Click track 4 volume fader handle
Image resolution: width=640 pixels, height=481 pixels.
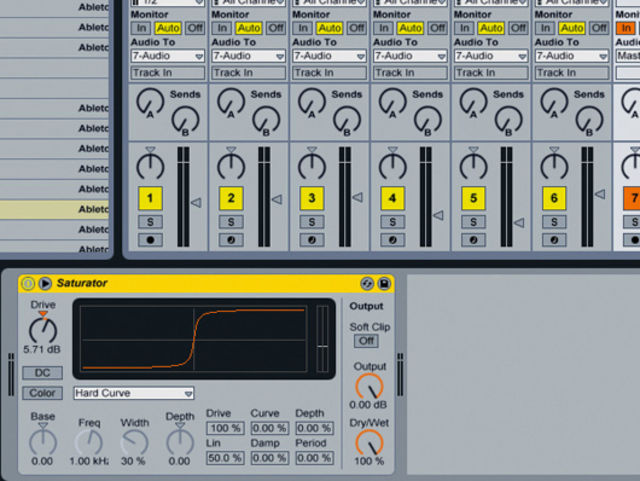click(438, 215)
